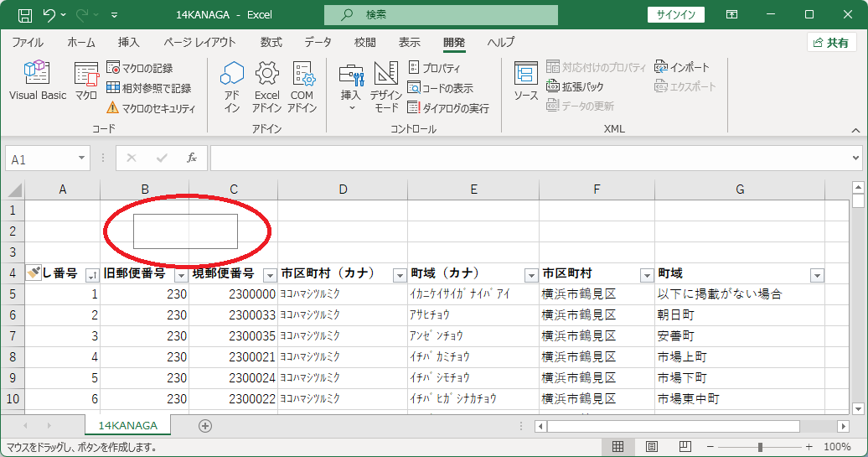Click コードの表示 view code
The width and height of the screenshot is (868, 457).
441,87
